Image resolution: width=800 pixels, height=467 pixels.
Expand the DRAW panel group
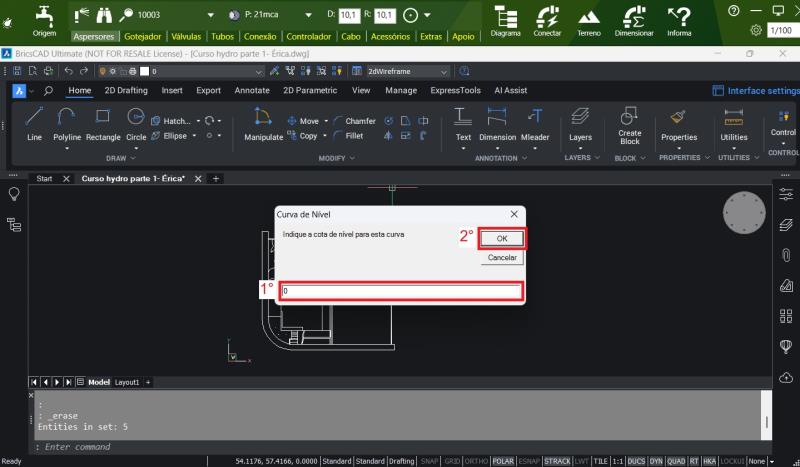click(121, 158)
